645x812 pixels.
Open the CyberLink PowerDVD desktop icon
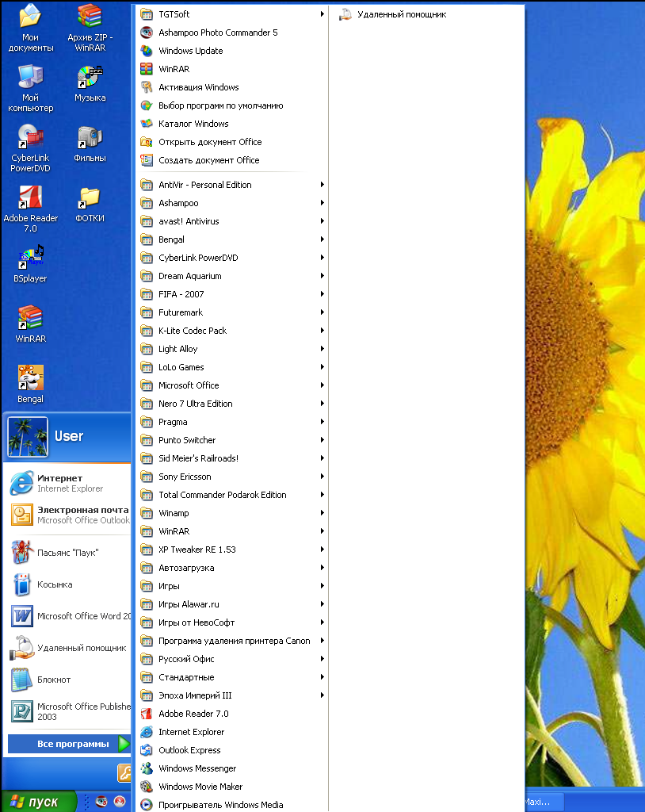tap(31, 137)
